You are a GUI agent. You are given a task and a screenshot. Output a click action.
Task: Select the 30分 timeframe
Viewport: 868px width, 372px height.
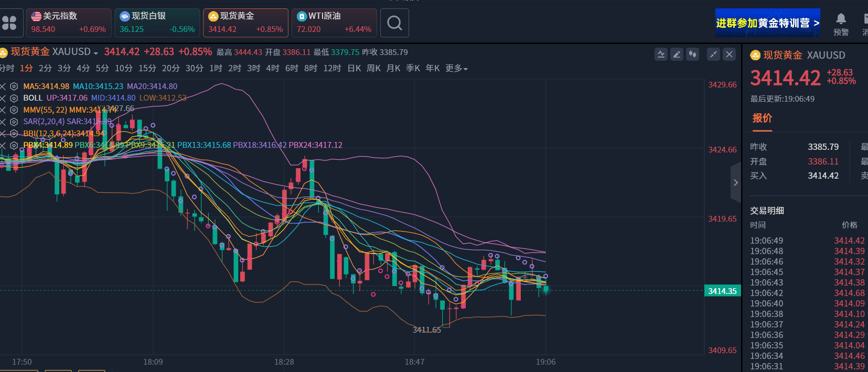pyautogui.click(x=195, y=69)
